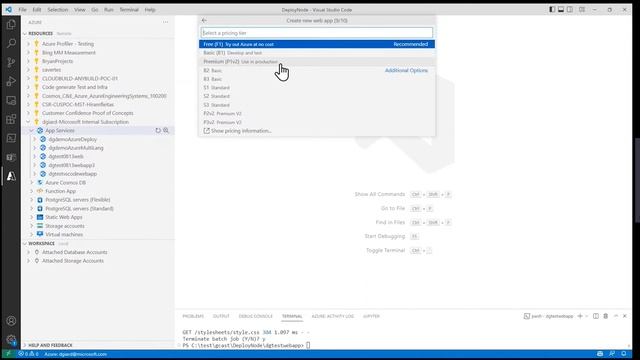Screen dimensions: 640x360
Task: Collapse the RESOURCES section
Action: point(25,33)
